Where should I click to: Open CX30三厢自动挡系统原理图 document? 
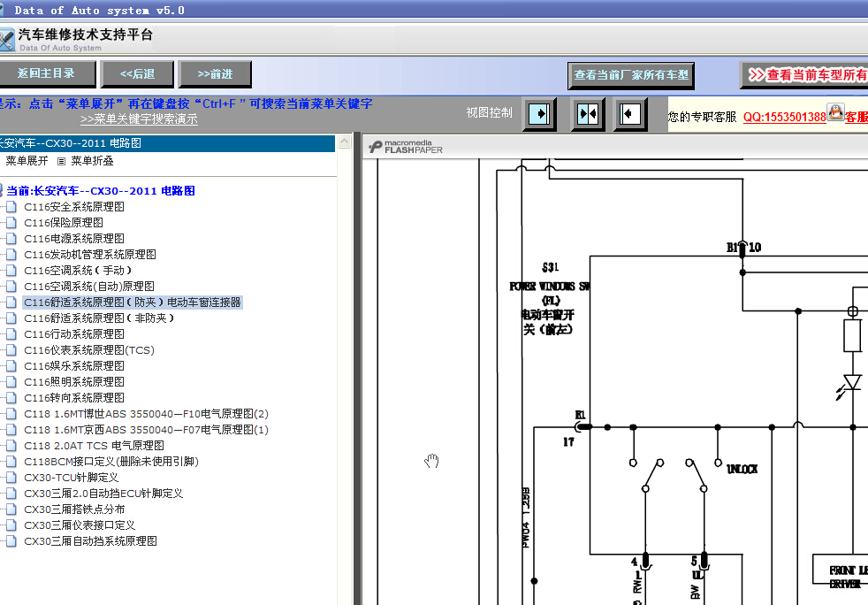(x=90, y=542)
